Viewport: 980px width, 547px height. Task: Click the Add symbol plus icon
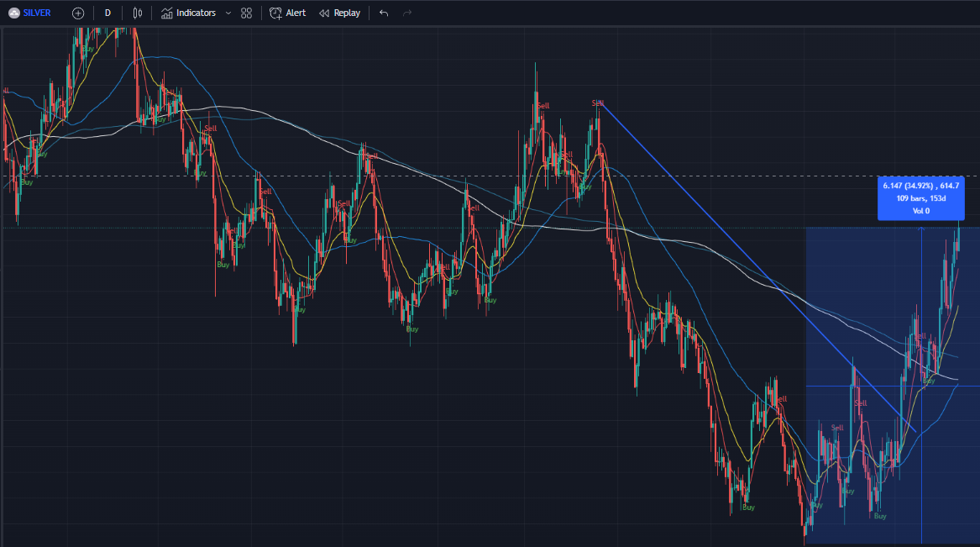pos(78,13)
